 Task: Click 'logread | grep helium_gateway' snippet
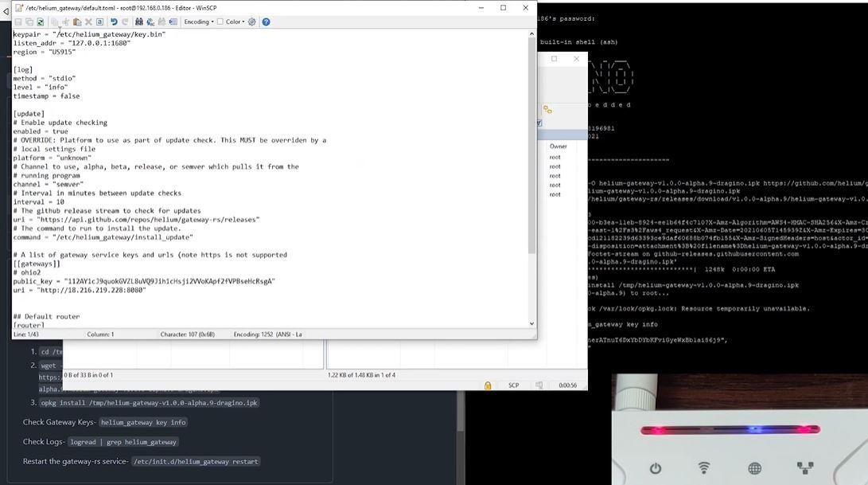123,442
